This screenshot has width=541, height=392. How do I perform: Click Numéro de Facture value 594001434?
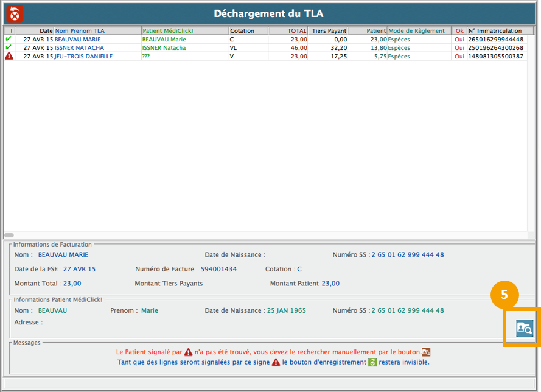[218, 269]
